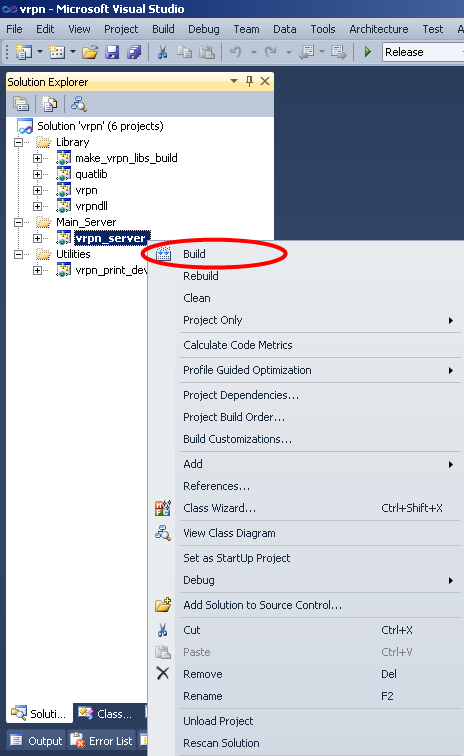
Task: Expand the quatlib project node
Action: (37, 174)
